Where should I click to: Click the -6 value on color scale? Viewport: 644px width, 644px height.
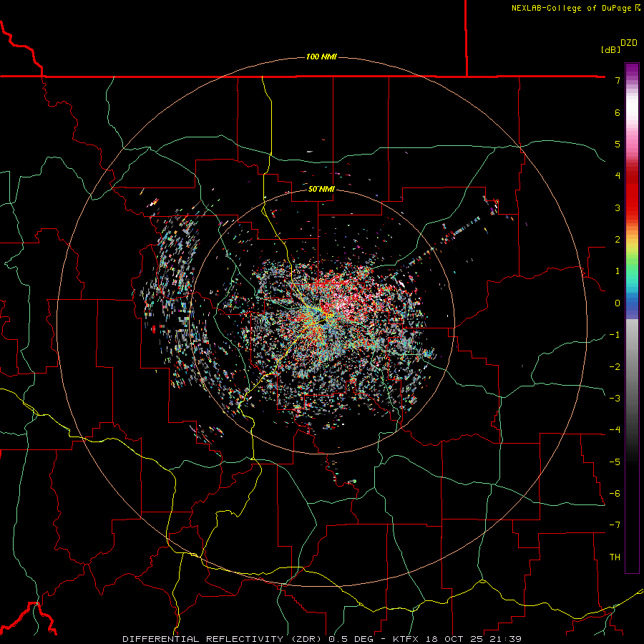pyautogui.click(x=615, y=494)
